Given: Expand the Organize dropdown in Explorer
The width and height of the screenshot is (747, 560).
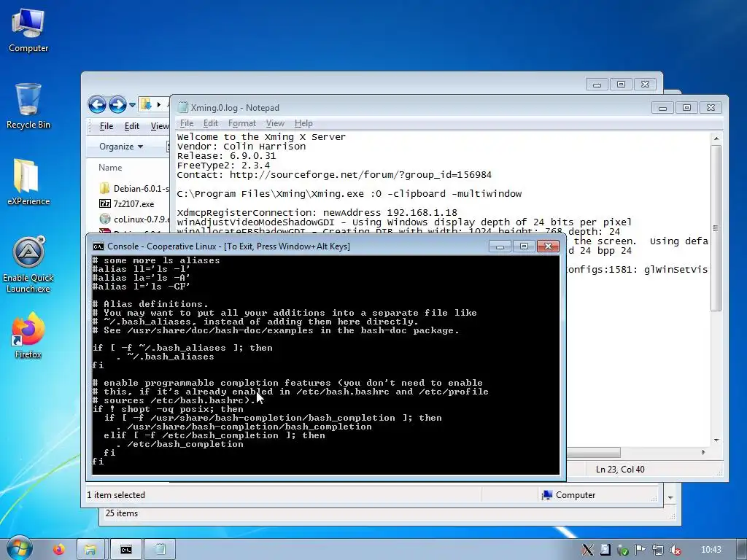Looking at the screenshot, I should pyautogui.click(x=121, y=147).
